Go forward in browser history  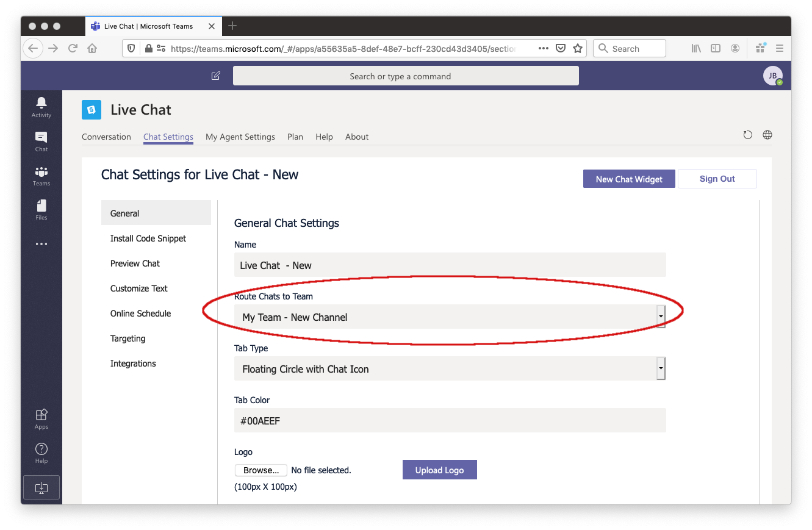[x=53, y=48]
